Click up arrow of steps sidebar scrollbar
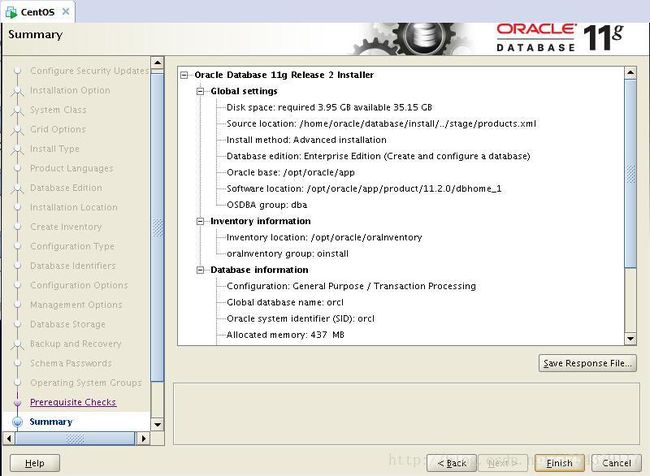The width and height of the screenshot is (650, 476). pyautogui.click(x=157, y=63)
